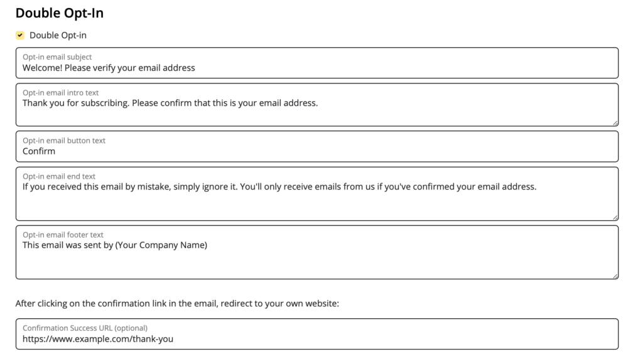Click the footer text textarea resize grip
Image resolution: width=643 pixels, height=364 pixels.
coord(615,276)
